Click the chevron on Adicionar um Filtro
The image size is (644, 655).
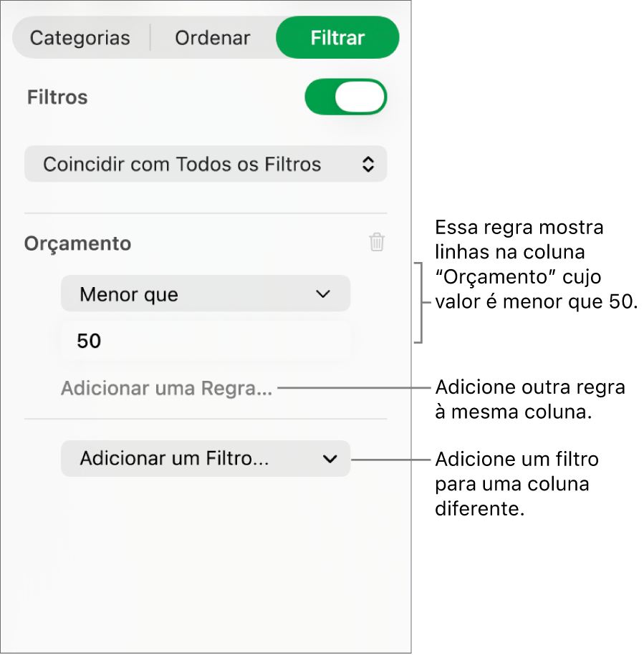coord(330,459)
